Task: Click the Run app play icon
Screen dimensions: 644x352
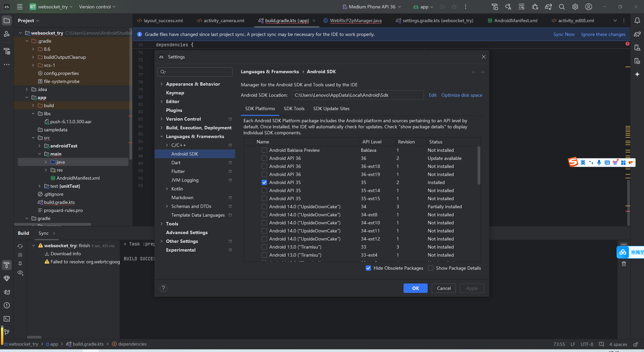Action: [443, 7]
